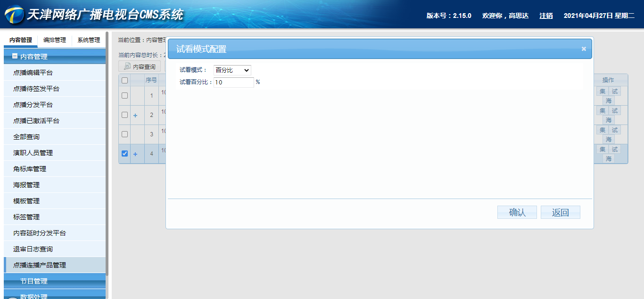Open the 试看模式 dropdown
Screen dimensions: 644x299
232,70
